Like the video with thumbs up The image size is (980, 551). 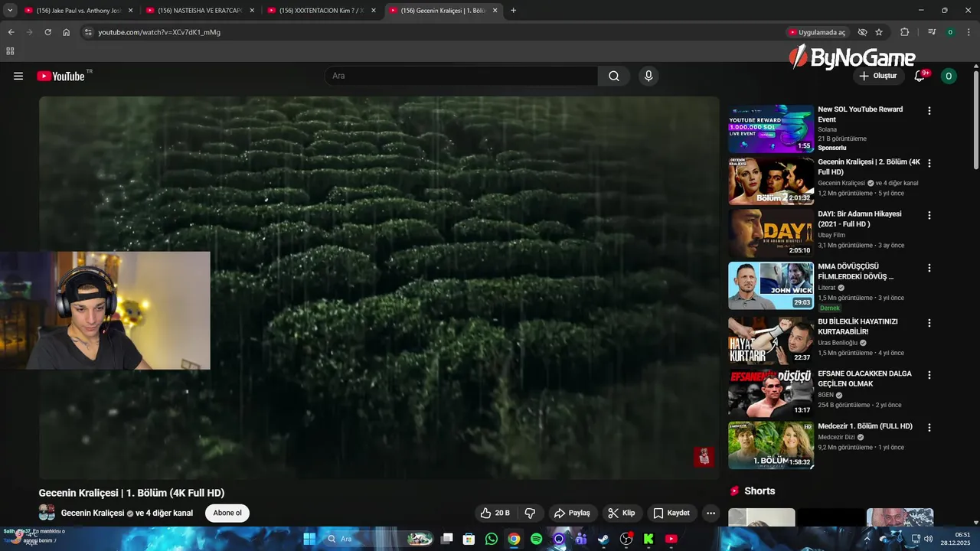click(495, 513)
